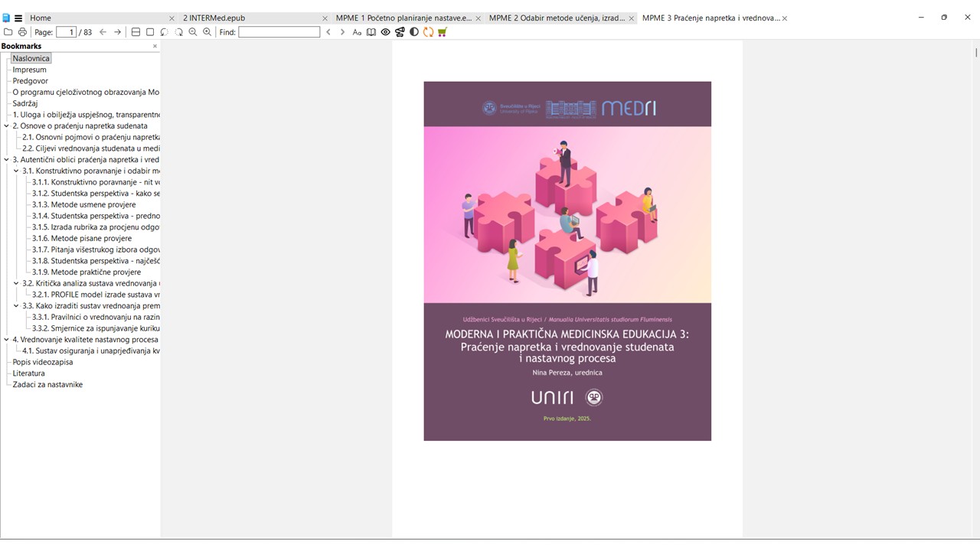Collapse the '3.1. Konstruktivno poravnanje' bookmark node
Viewport: 980px width, 551px height.
(x=16, y=171)
